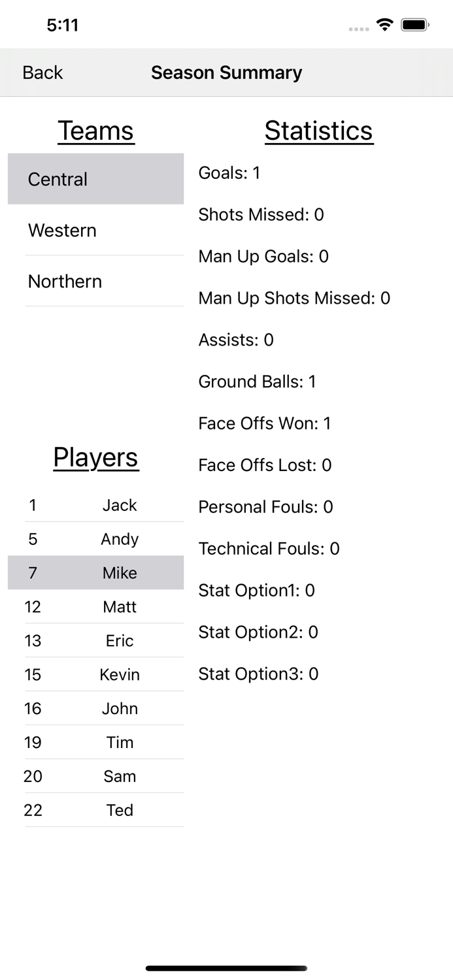
Task: Select the Northern team
Action: coord(95,281)
